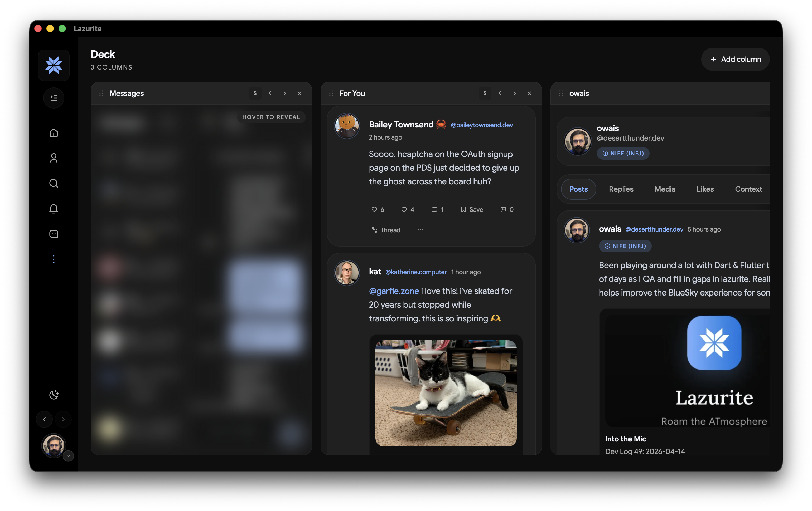
Task: Open the Messages chat icon in sidebar
Action: point(54,234)
